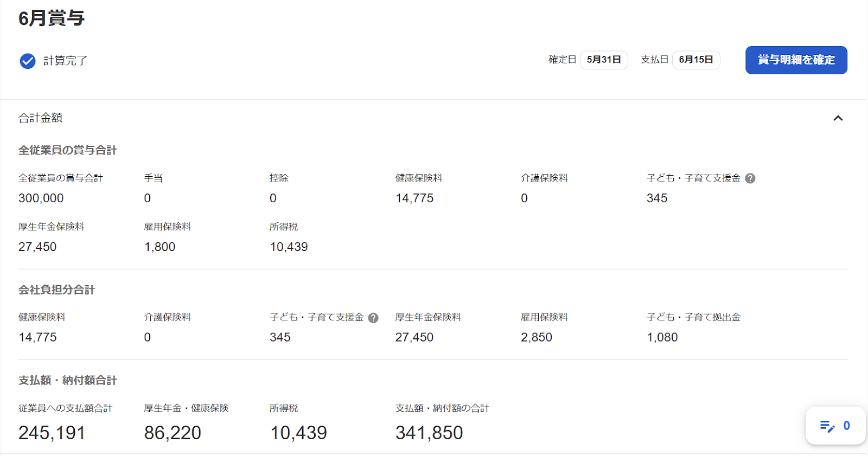The width and height of the screenshot is (868, 456).
Task: Click the 手当 label
Action: tap(154, 178)
